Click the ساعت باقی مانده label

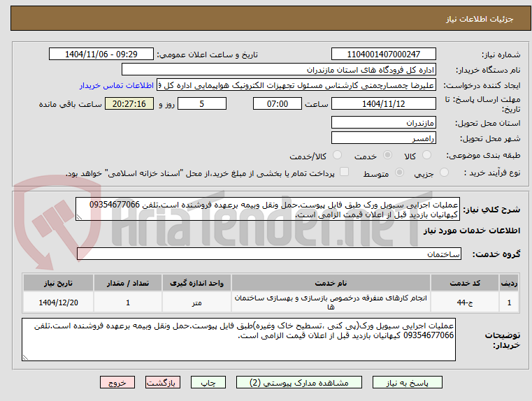[70, 104]
